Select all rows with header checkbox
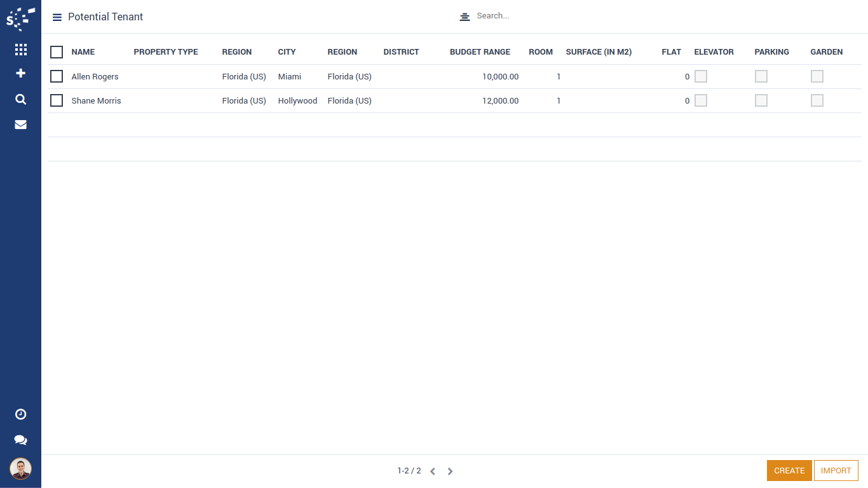 (57, 52)
